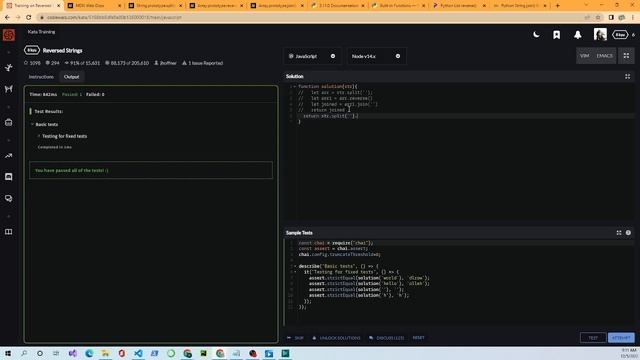Screen dimensions: 640x360
Task: Toggle EMACS editor mode
Action: tap(604, 56)
